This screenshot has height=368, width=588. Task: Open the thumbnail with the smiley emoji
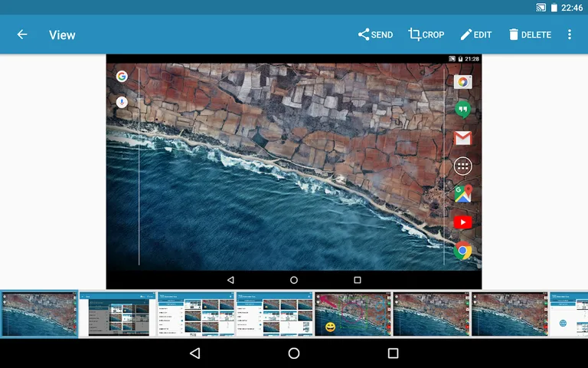[353, 314]
